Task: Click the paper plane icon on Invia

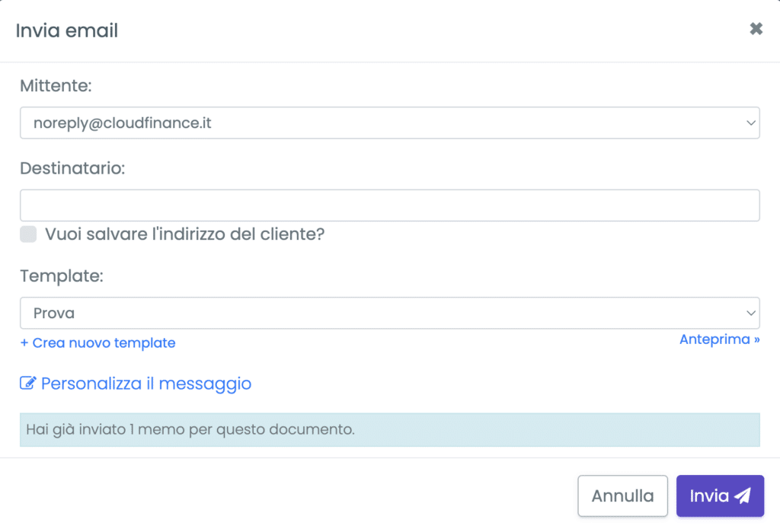Action: 743,495
